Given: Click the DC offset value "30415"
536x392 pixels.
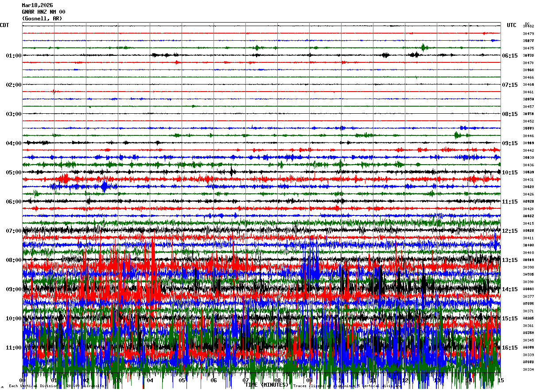Looking at the screenshot, I should click(528, 223).
